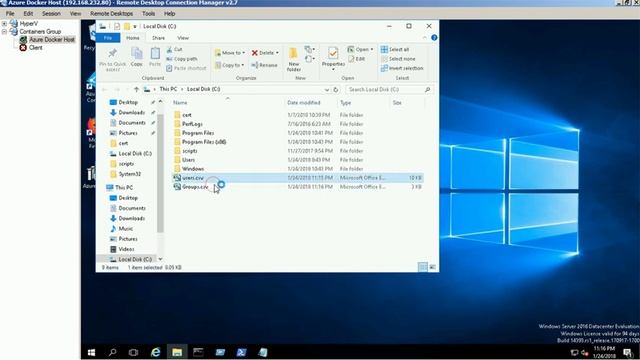Open the Windows Start button
This screenshot has width=640, height=360.
(91, 352)
